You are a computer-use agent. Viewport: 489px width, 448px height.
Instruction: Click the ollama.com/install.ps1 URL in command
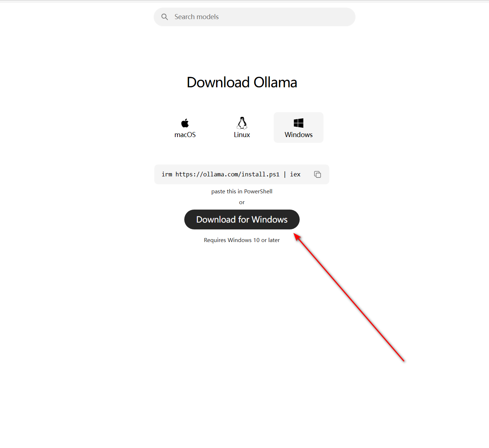pos(228,174)
